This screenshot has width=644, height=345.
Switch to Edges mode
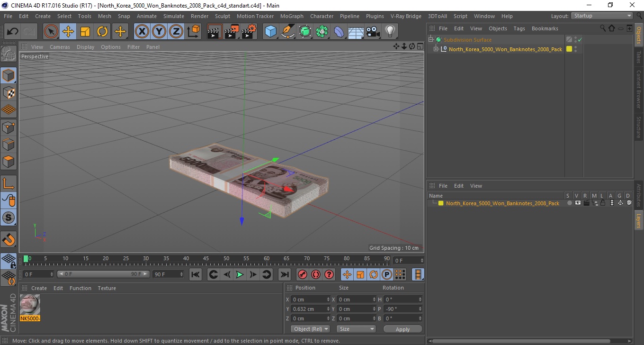coord(9,144)
